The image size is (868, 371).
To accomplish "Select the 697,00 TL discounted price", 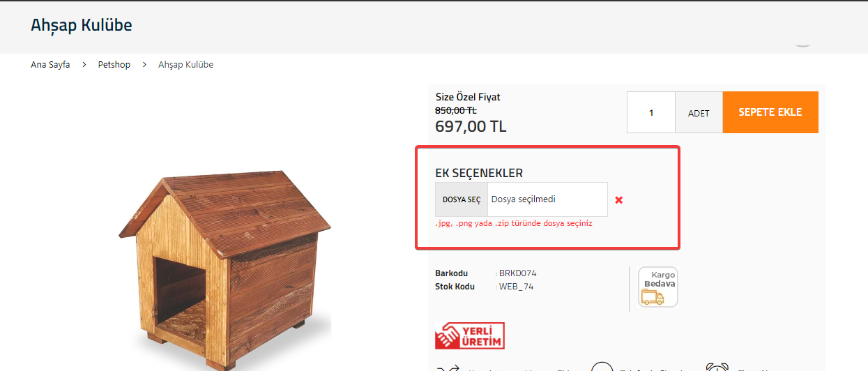I will point(471,127).
